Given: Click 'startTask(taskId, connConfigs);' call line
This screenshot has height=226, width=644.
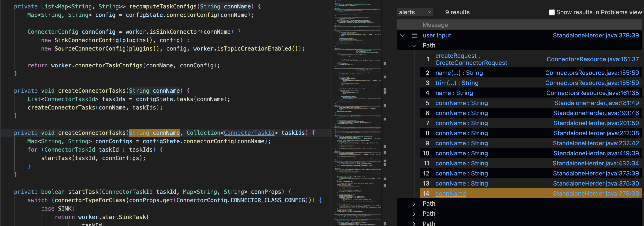Looking at the screenshot, I should tap(93, 158).
